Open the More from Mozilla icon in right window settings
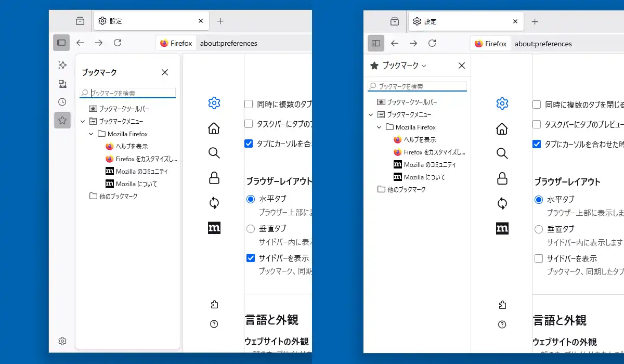624x364 pixels. click(x=502, y=228)
